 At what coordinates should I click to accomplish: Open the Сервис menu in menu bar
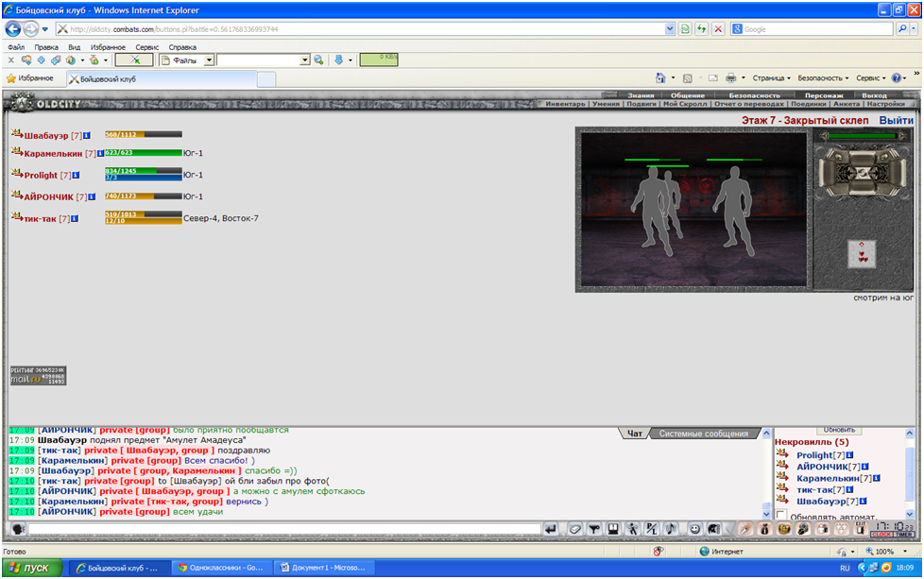(146, 47)
